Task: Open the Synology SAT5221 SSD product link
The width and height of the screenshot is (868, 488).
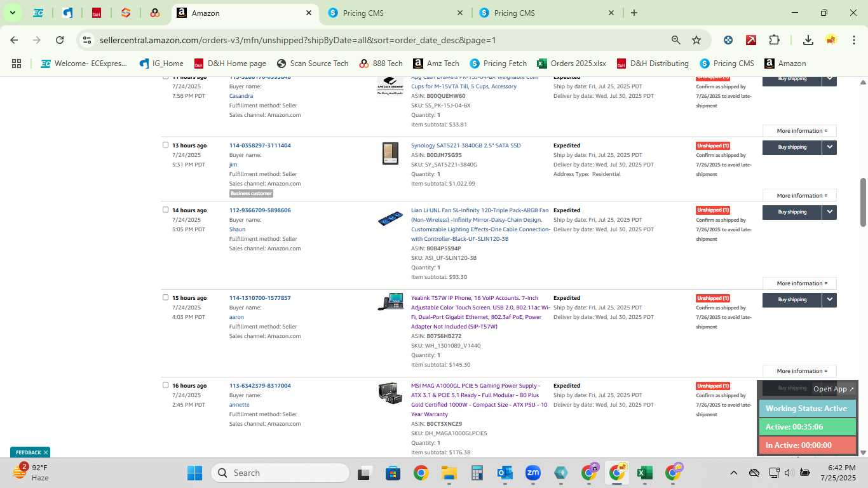Action: tap(466, 146)
